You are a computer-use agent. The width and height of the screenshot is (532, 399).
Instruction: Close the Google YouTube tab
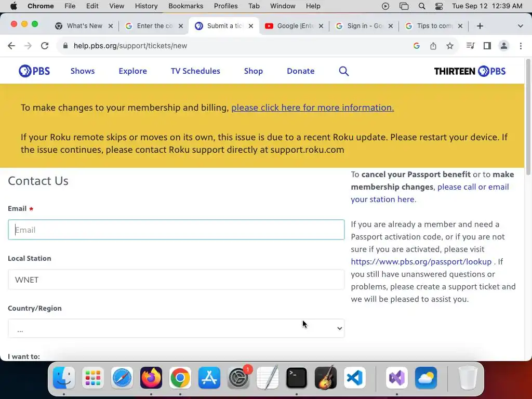321,26
